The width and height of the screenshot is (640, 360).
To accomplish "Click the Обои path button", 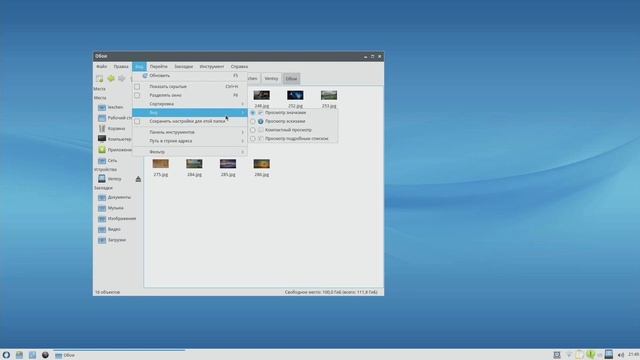I will pos(291,78).
